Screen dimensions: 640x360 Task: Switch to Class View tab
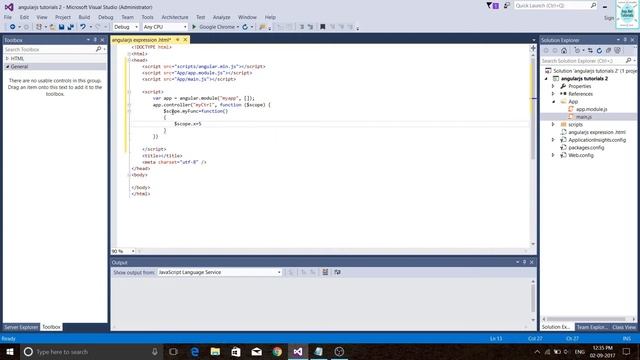click(x=624, y=327)
